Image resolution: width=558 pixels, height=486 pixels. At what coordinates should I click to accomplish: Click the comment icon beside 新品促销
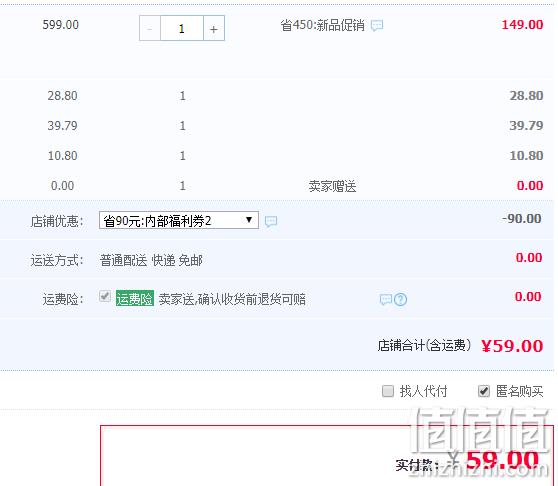coord(377,26)
